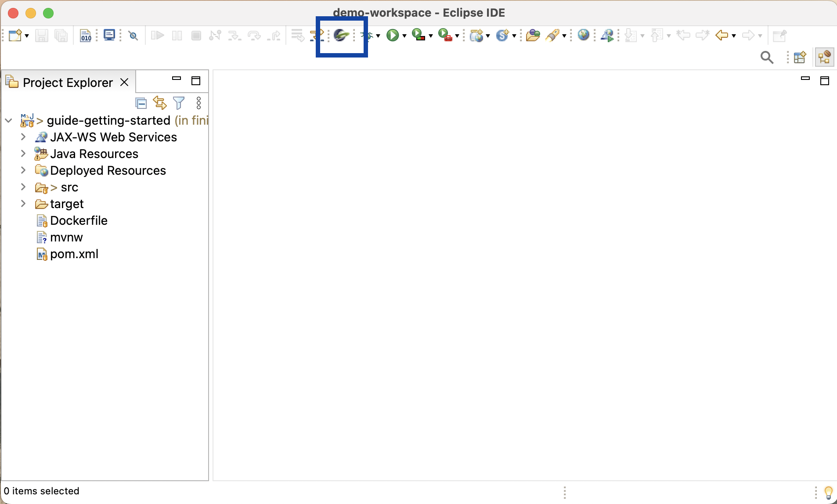
Task: Open the Web Browser globe icon
Action: coord(583,35)
